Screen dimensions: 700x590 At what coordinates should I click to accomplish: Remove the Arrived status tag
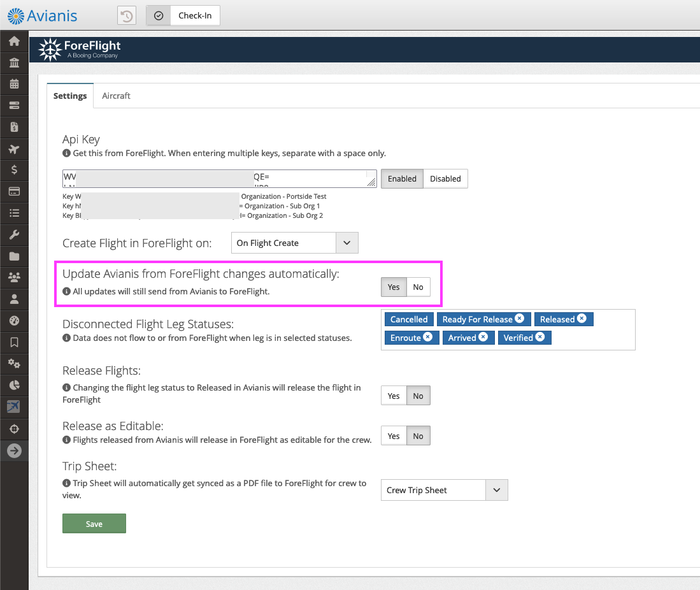483,337
